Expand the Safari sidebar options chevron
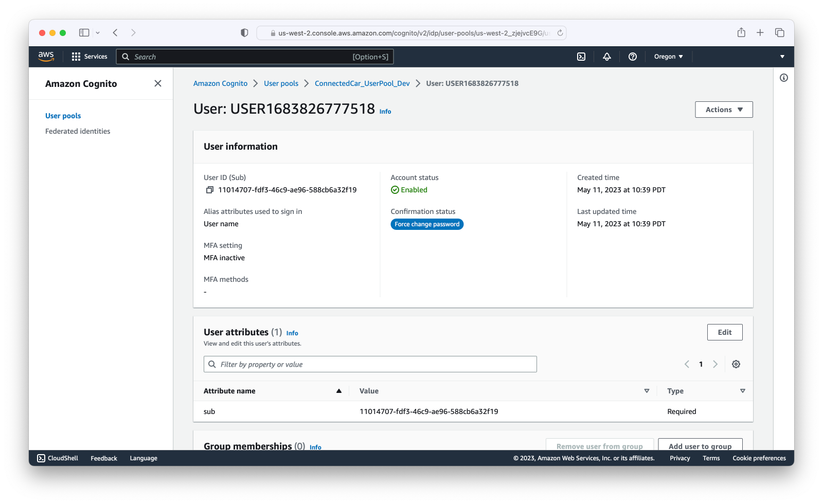823x504 pixels. click(98, 32)
